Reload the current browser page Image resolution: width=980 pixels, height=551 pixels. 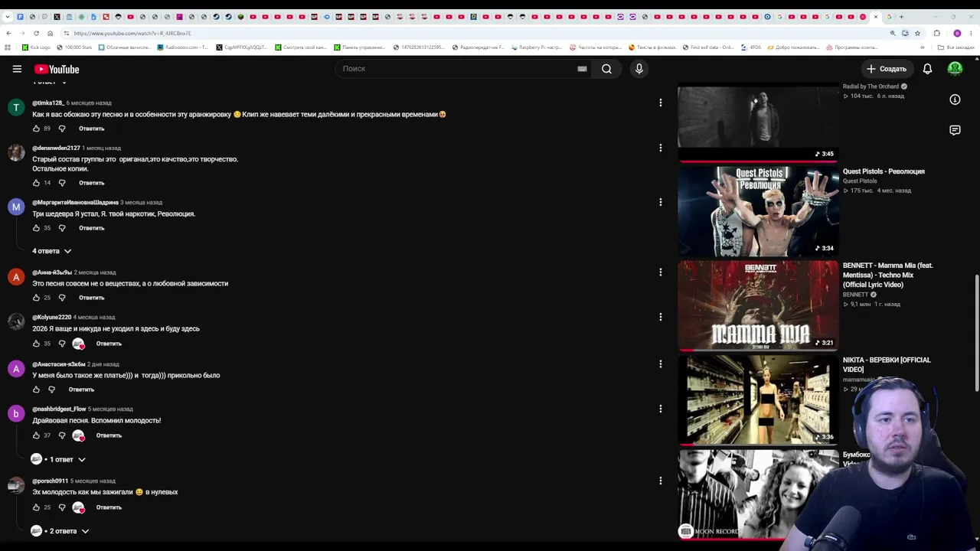coord(36,33)
